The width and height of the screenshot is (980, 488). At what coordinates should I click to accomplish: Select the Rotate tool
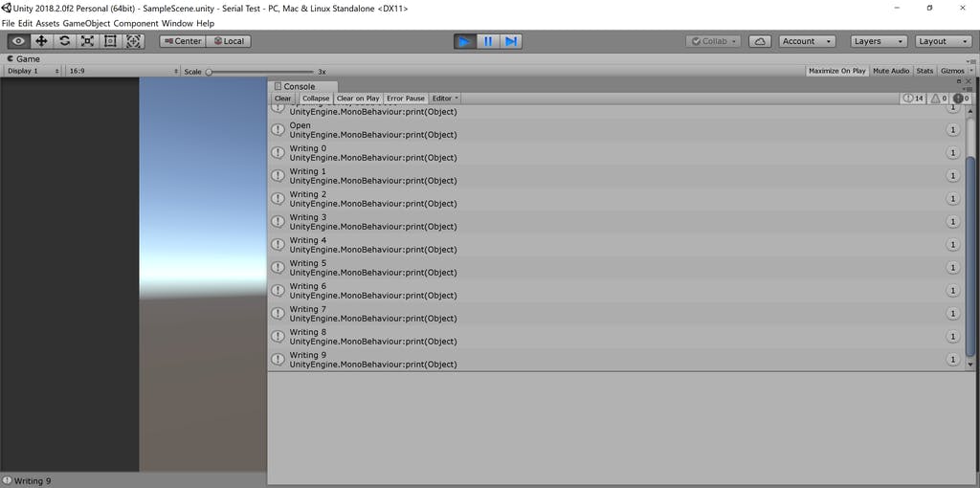(x=64, y=41)
